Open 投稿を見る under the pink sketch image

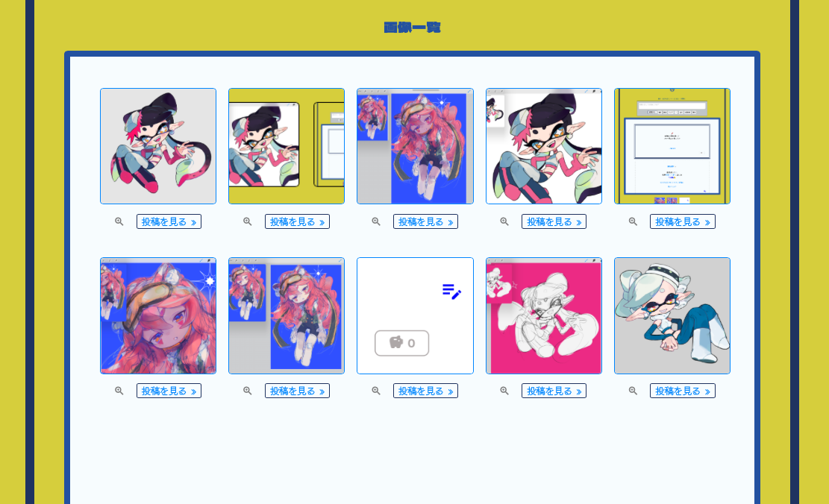click(554, 391)
